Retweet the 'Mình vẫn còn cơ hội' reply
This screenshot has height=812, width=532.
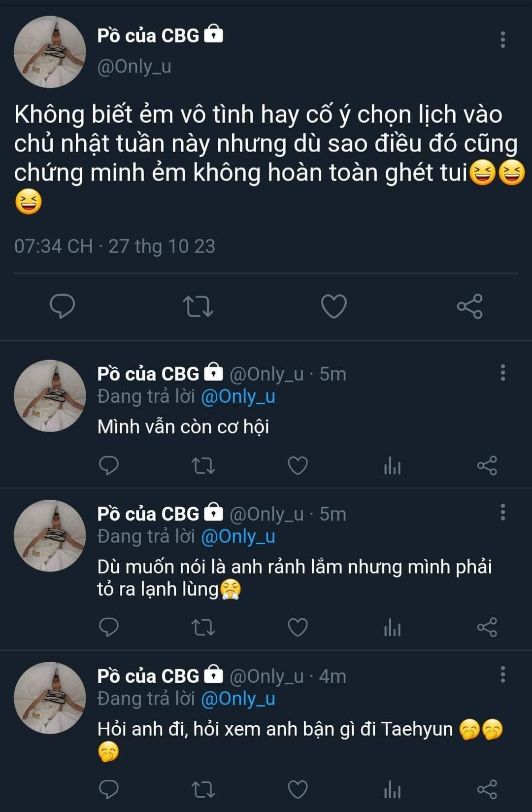(x=203, y=465)
